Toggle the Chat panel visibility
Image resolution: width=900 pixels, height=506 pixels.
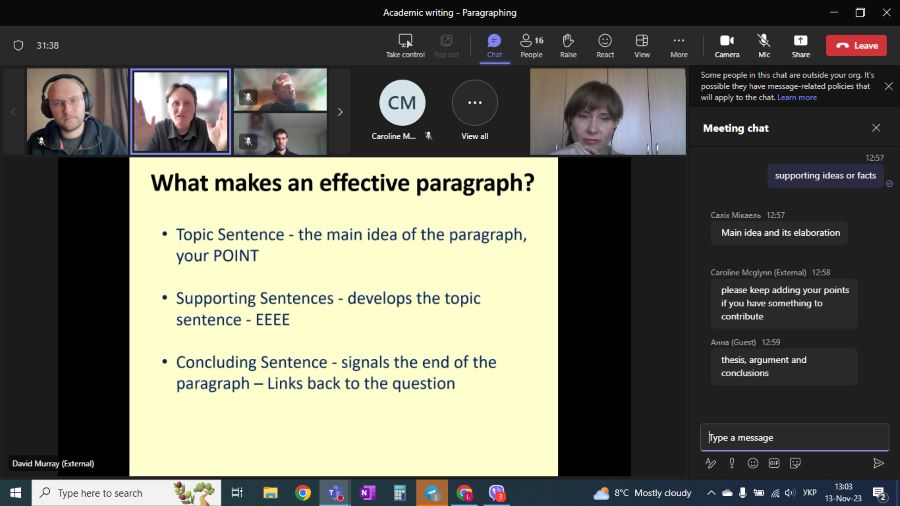494,45
